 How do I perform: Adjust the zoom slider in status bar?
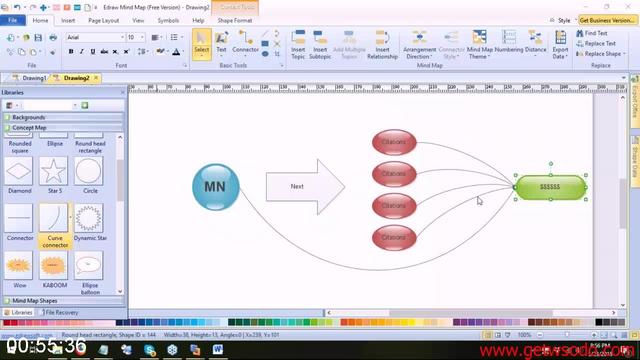coord(567,335)
